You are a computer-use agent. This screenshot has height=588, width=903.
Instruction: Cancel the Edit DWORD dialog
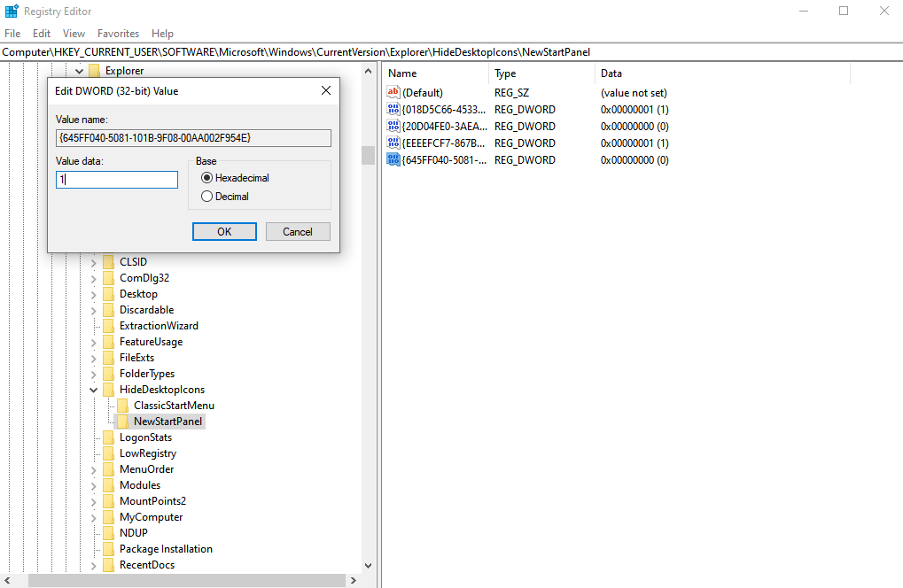click(298, 231)
